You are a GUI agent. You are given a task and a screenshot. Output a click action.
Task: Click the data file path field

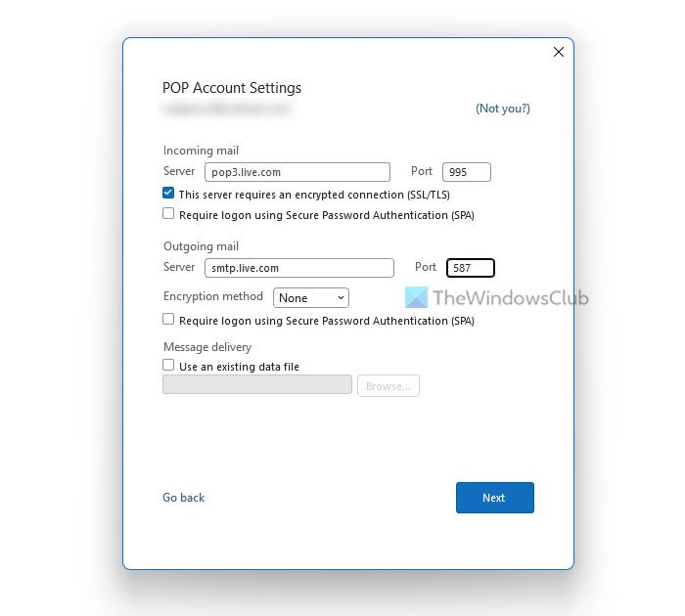(257, 384)
